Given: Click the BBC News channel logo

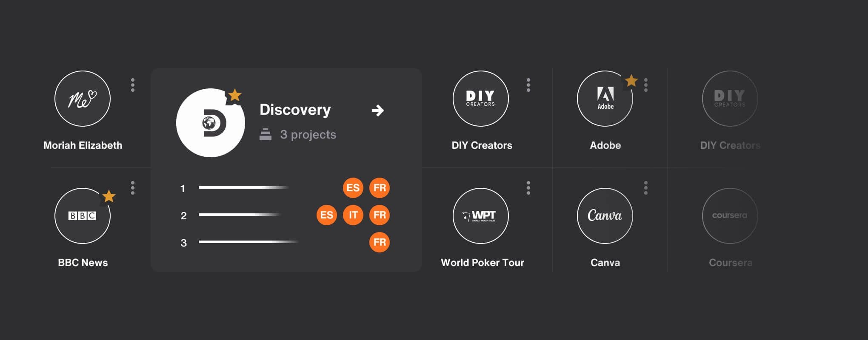Looking at the screenshot, I should (x=83, y=216).
